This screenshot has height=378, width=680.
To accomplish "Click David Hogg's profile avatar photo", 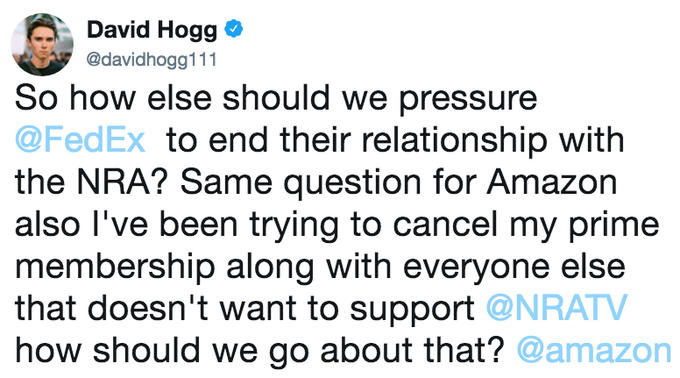I will 42,44.
